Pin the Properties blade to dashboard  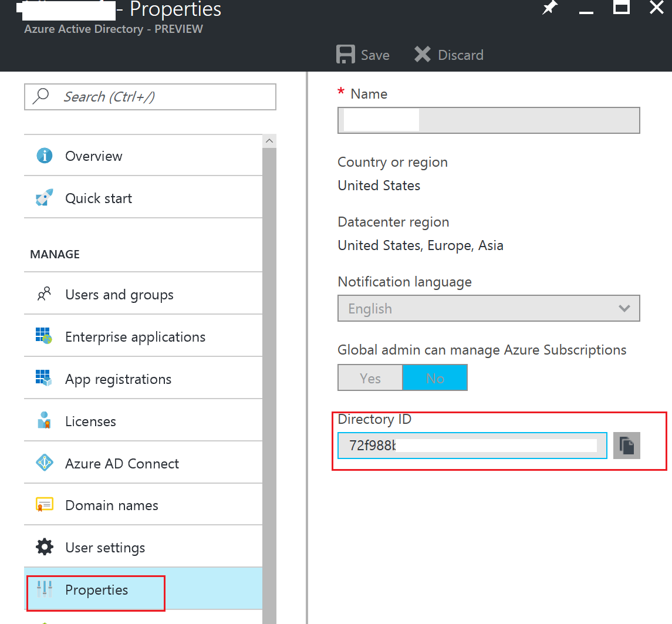pos(549,8)
